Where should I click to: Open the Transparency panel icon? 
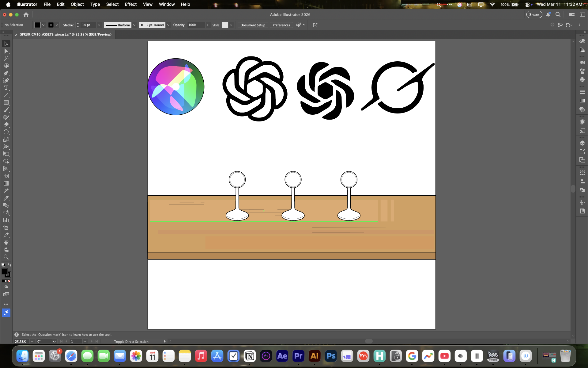tap(582, 109)
